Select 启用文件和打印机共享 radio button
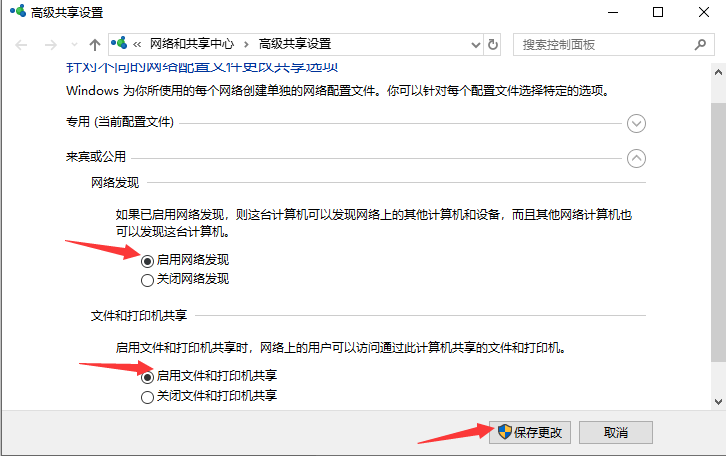The image size is (726, 456). tap(148, 377)
